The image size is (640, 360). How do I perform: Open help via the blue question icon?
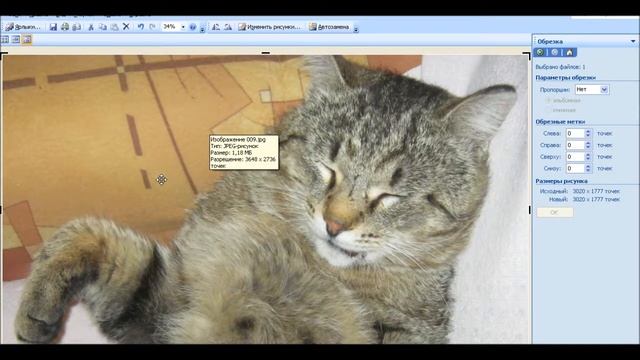coord(193,27)
